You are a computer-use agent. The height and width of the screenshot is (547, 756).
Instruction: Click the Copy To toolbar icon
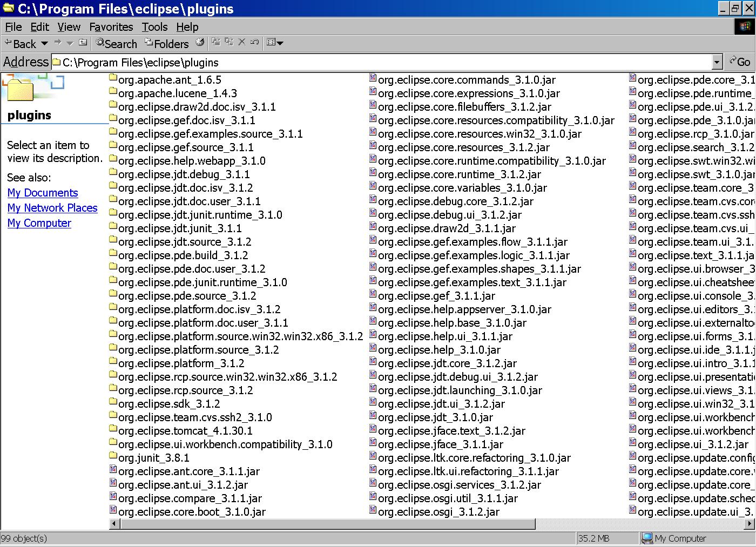[x=229, y=43]
